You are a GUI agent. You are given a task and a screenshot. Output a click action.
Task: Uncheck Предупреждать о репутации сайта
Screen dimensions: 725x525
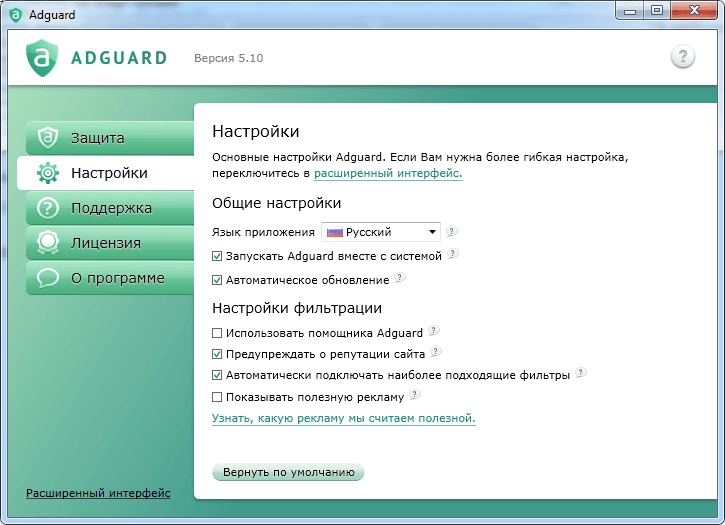(217, 354)
